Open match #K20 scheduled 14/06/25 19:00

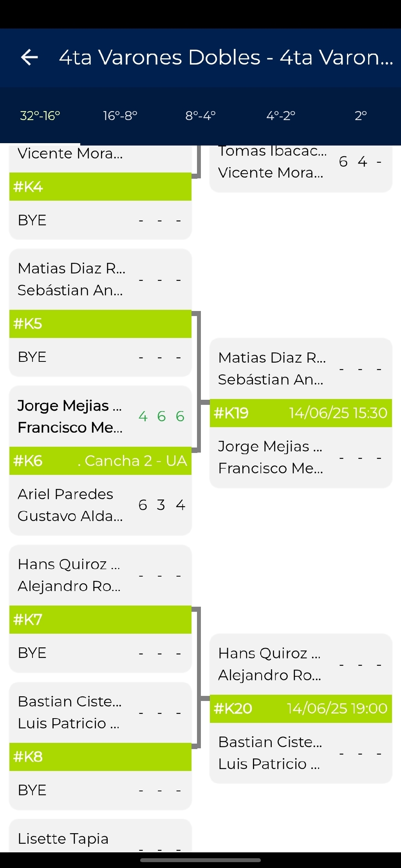[301, 708]
